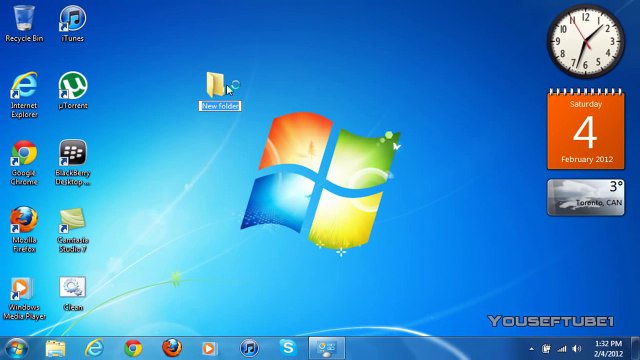The image size is (640, 360).
Task: Select the Clean desktop file icon
Action: 73,294
